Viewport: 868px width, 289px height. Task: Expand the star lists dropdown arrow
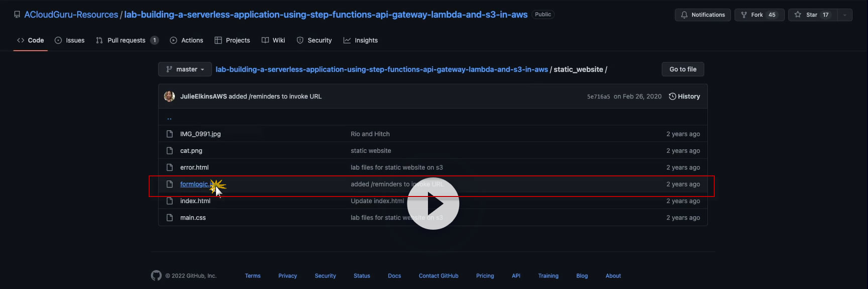tap(845, 15)
